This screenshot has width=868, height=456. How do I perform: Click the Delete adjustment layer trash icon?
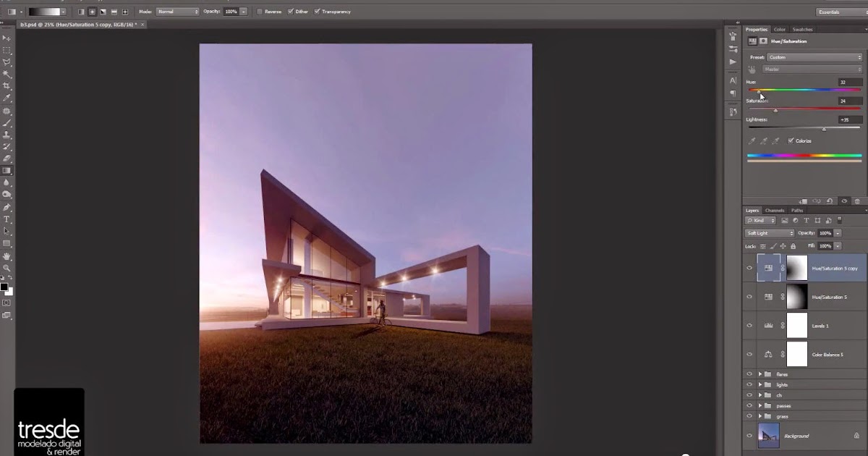click(857, 200)
